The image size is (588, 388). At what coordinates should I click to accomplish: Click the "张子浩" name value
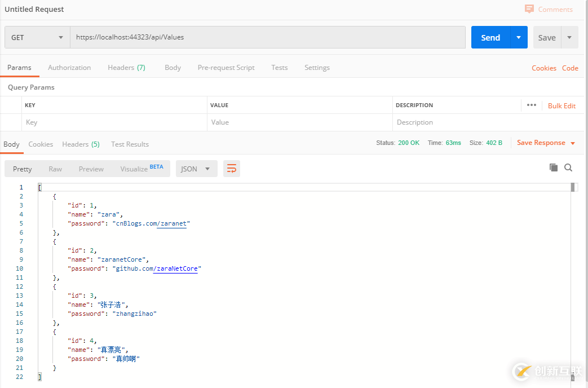tap(111, 305)
